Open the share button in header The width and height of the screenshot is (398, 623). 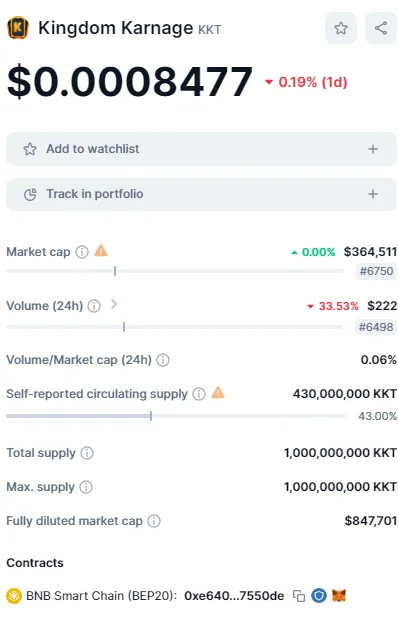(x=381, y=28)
